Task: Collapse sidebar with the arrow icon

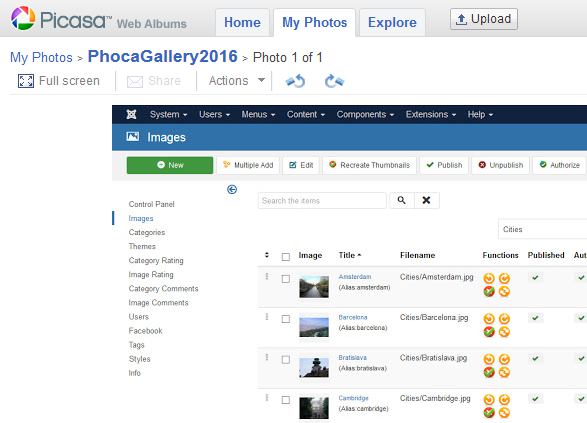Action: [x=232, y=189]
